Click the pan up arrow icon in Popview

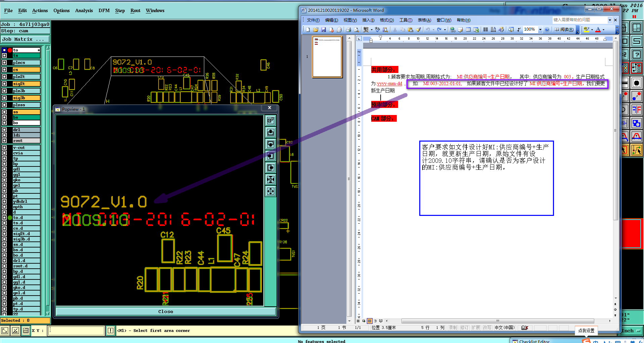[x=270, y=132]
